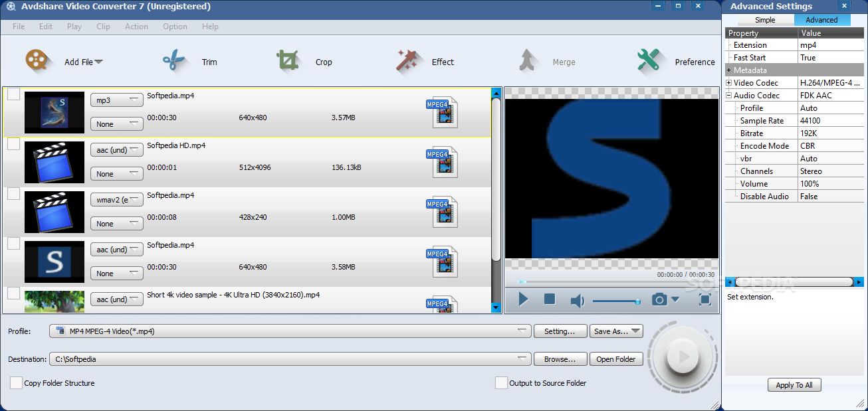The height and width of the screenshot is (411, 868).
Task: Click the Apply To All button
Action: point(794,385)
